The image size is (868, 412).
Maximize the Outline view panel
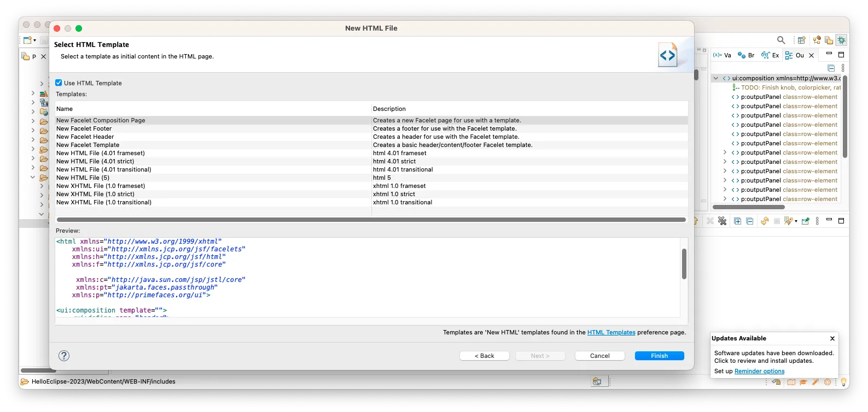point(841,55)
